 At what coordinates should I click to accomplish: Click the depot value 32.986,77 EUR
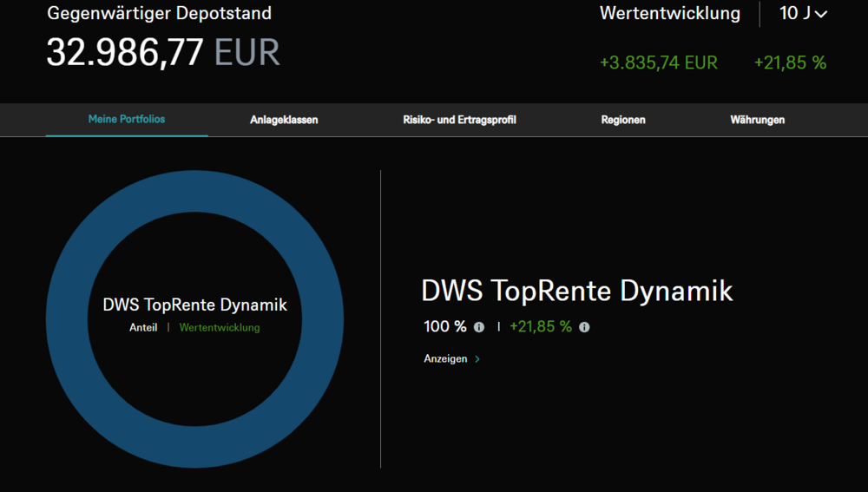(x=163, y=53)
